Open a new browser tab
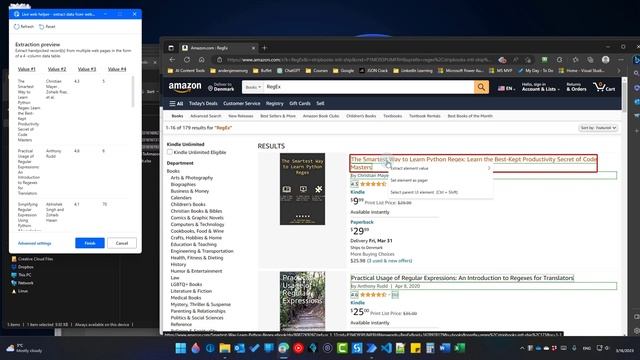This screenshot has height=360, width=640. [x=264, y=48]
